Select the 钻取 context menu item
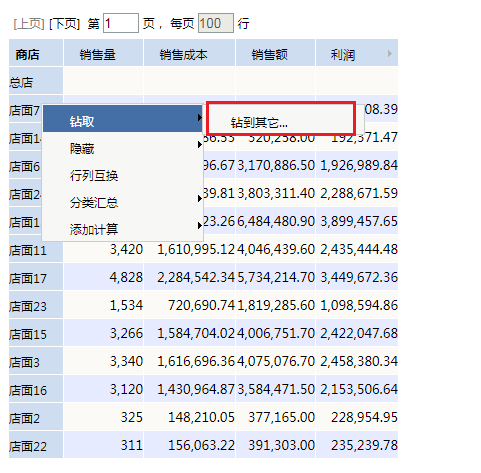Screen dimensions: 481x473 [123, 119]
